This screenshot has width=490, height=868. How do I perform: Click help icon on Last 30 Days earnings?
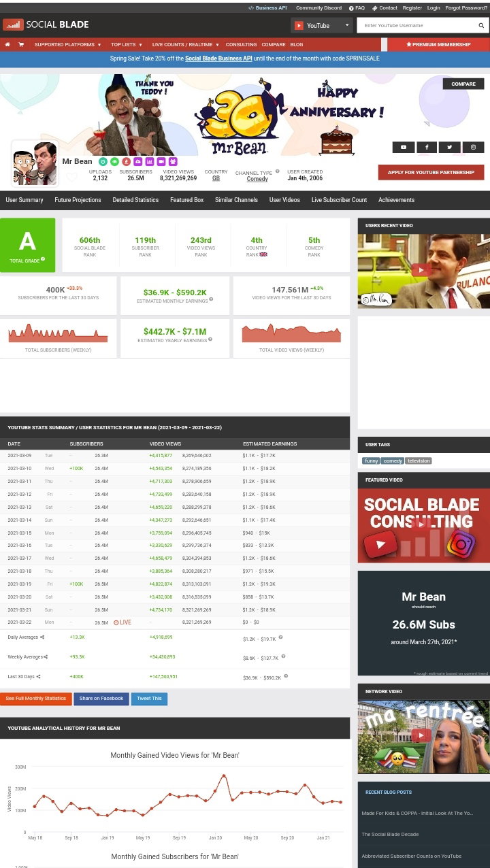[286, 676]
